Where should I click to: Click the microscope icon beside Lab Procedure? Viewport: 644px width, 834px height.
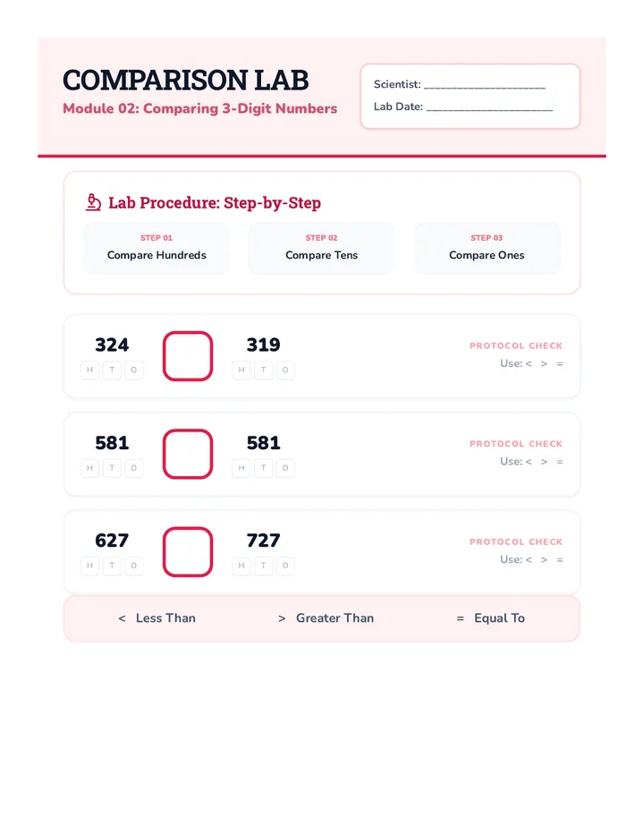coord(93,202)
